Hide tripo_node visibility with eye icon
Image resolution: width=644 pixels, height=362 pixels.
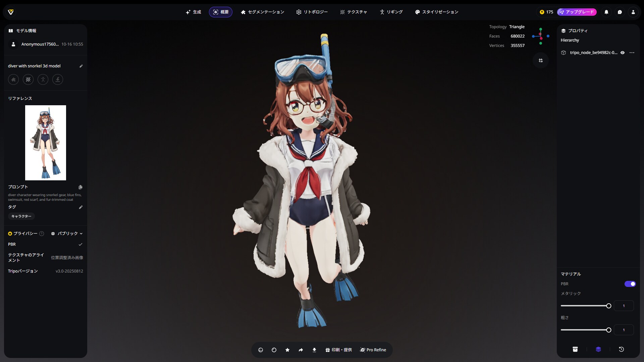tap(623, 53)
